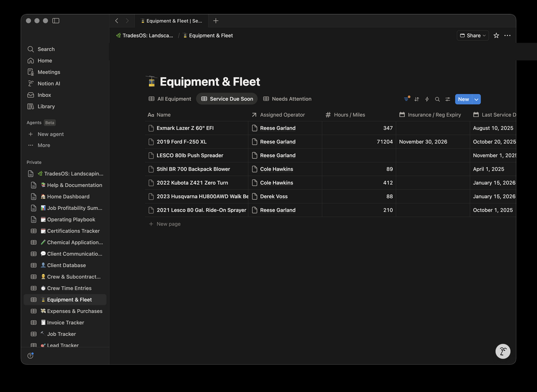Favorite this page with the star icon
Viewport: 537px width, 392px height.
click(x=496, y=36)
